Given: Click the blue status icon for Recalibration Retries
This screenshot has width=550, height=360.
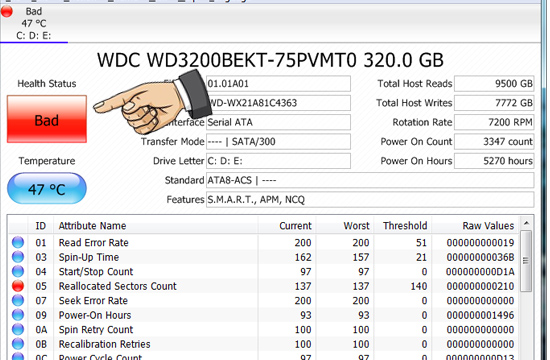Looking at the screenshot, I should tap(18, 344).
